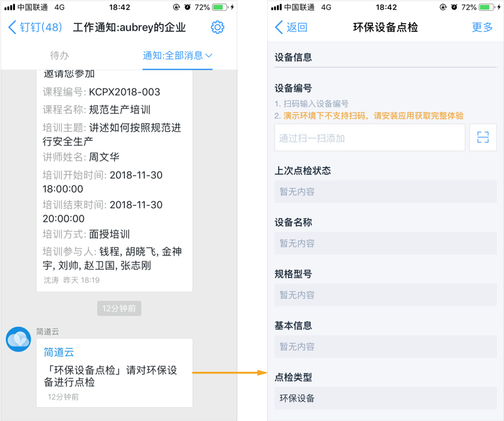Select training end time 2018-11-30 20:00:00
The width and height of the screenshot is (504, 421).
(103, 211)
